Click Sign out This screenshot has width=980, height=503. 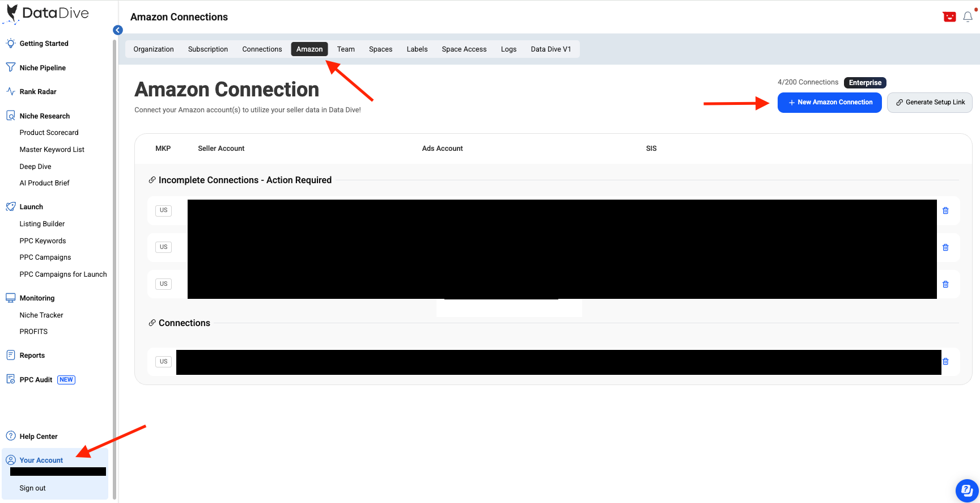[x=32, y=488]
